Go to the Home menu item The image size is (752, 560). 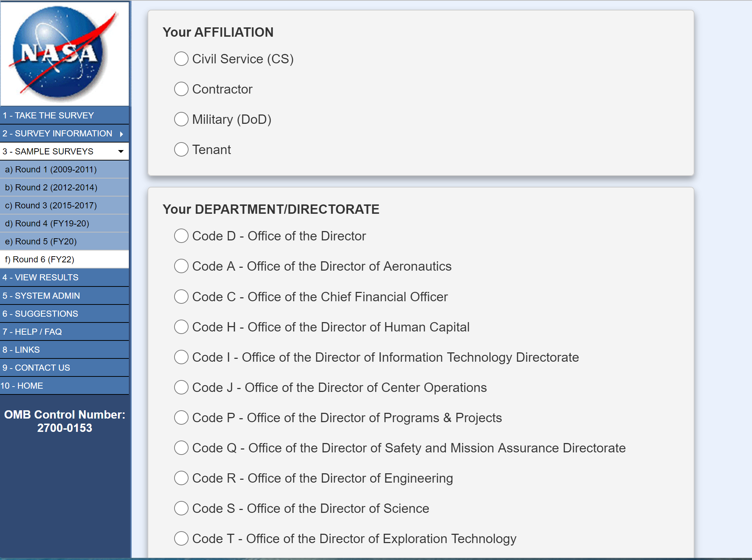[22, 386]
